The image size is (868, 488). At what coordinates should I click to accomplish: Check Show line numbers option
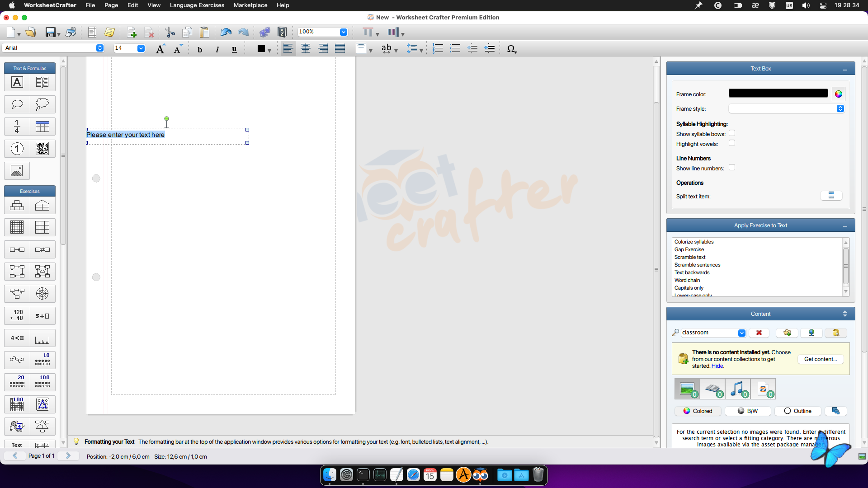pyautogui.click(x=732, y=168)
